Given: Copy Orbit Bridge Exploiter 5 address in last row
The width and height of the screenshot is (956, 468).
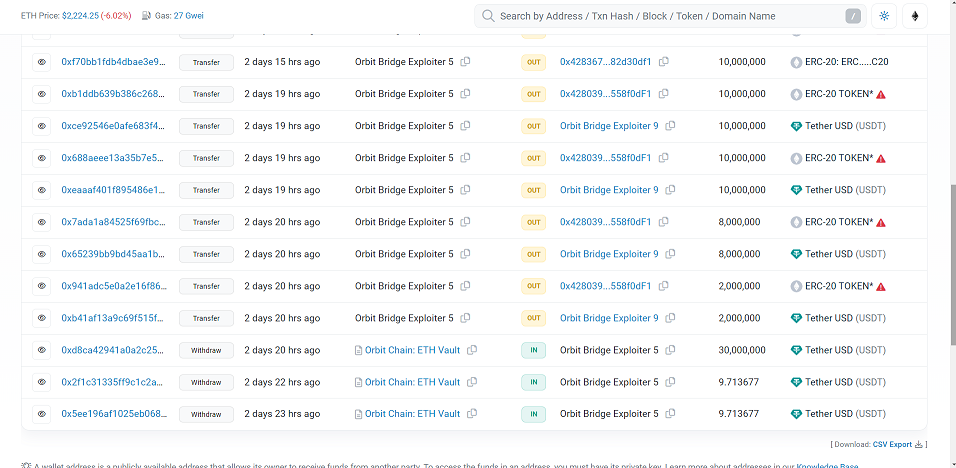Looking at the screenshot, I should pyautogui.click(x=670, y=414).
